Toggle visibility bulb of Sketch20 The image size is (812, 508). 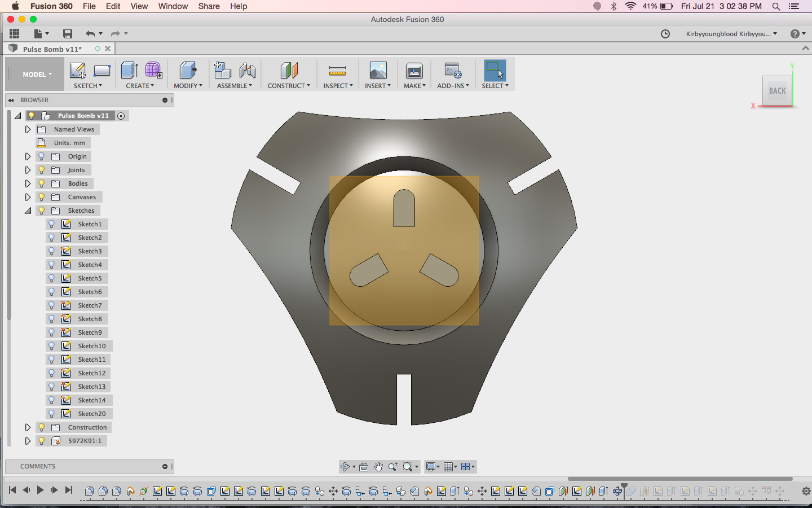click(x=52, y=414)
